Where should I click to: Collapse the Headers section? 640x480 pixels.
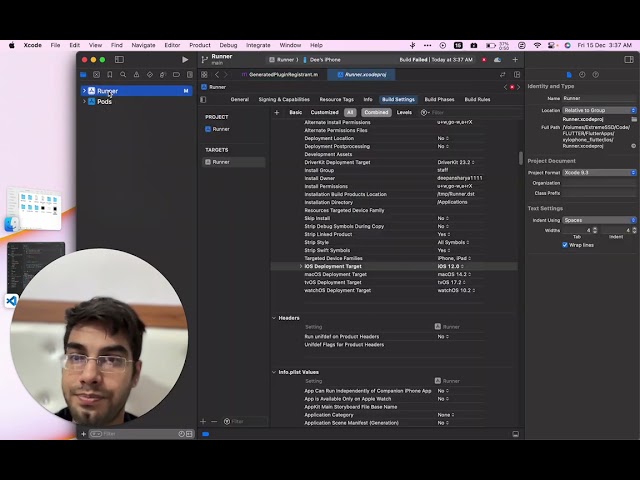tap(274, 318)
